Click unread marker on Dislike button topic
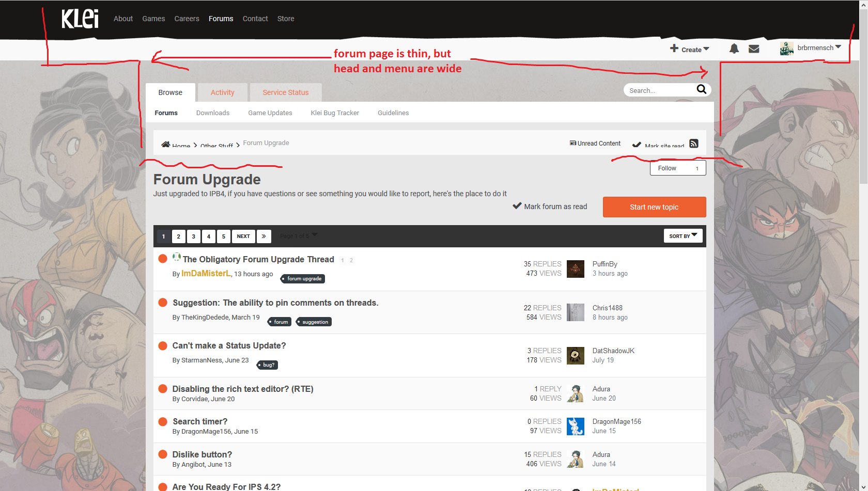 pos(163,454)
